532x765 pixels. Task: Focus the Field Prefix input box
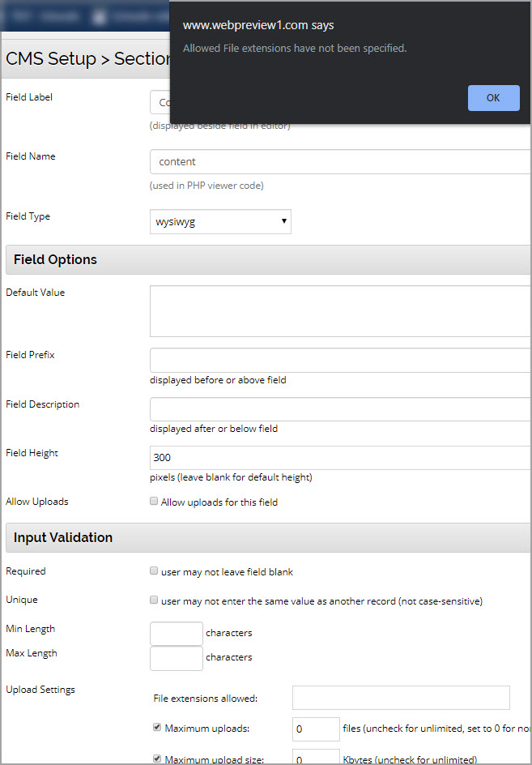point(340,360)
